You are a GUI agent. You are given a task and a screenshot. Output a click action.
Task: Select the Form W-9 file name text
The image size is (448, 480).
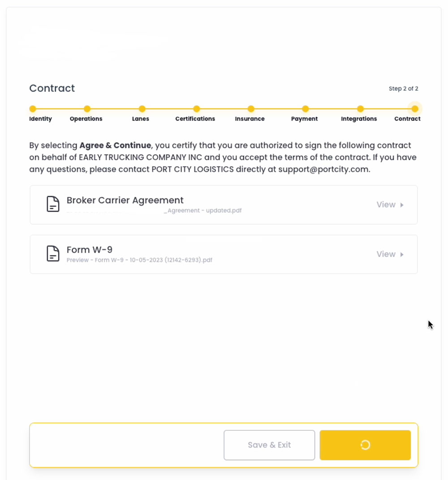pos(139,260)
